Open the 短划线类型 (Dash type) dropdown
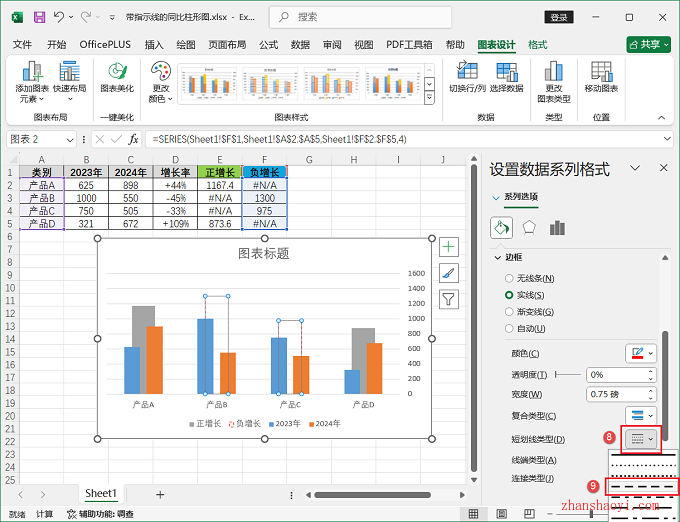 640,439
